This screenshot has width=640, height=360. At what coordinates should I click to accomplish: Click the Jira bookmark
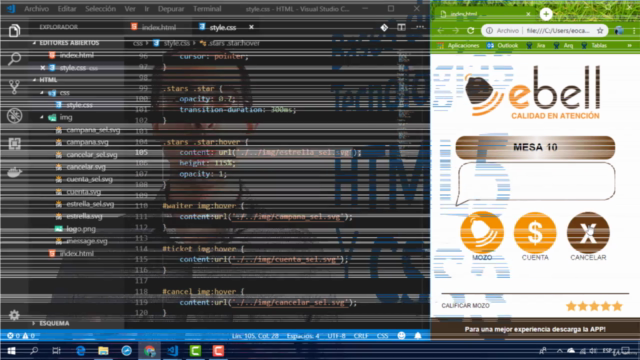(536, 46)
